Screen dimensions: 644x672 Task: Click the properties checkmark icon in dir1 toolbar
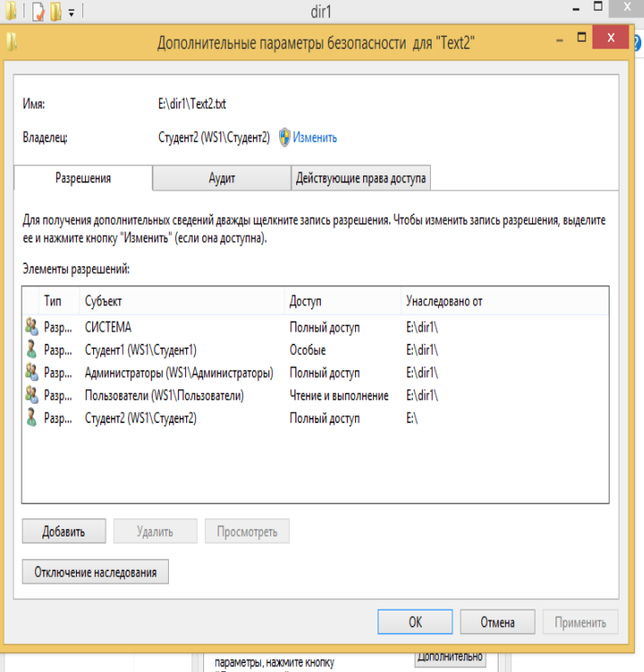(38, 12)
